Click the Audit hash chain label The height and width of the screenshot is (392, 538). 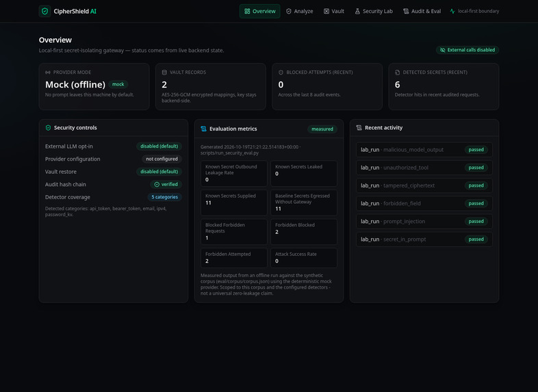point(66,185)
